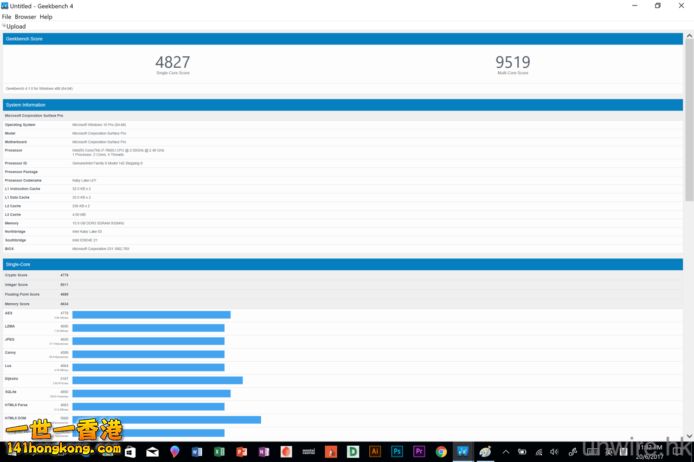Click the battery tray icon

click(x=522, y=452)
